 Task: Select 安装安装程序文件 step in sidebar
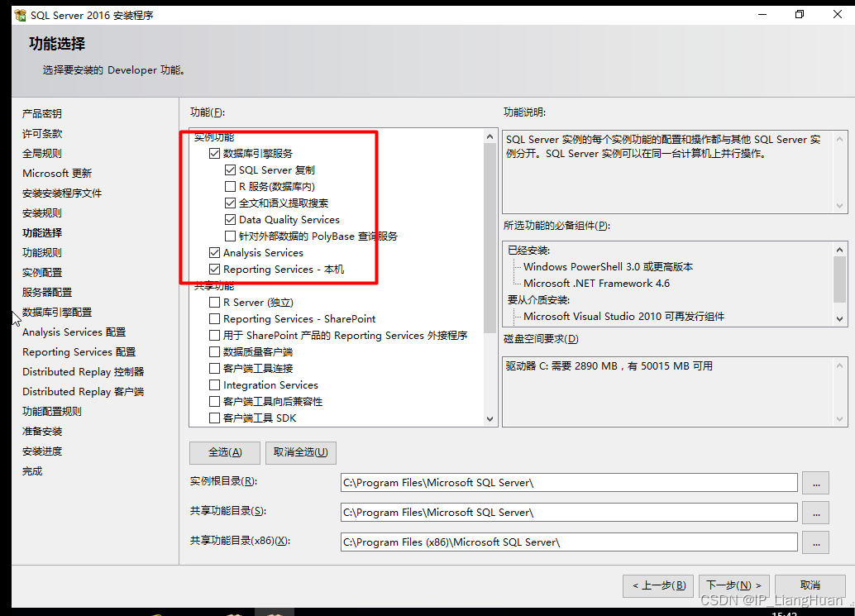pos(62,193)
